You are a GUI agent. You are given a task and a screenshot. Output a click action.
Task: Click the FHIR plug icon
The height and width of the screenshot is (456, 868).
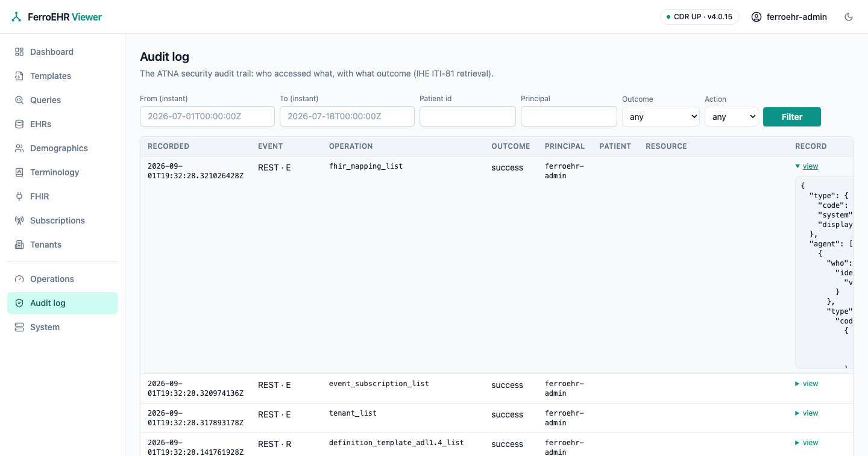(19, 196)
